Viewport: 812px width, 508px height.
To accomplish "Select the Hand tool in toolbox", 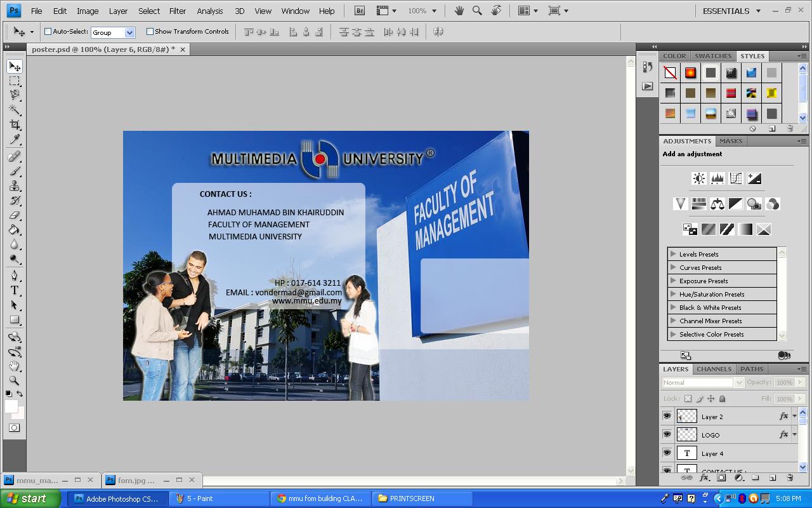I will [15, 366].
